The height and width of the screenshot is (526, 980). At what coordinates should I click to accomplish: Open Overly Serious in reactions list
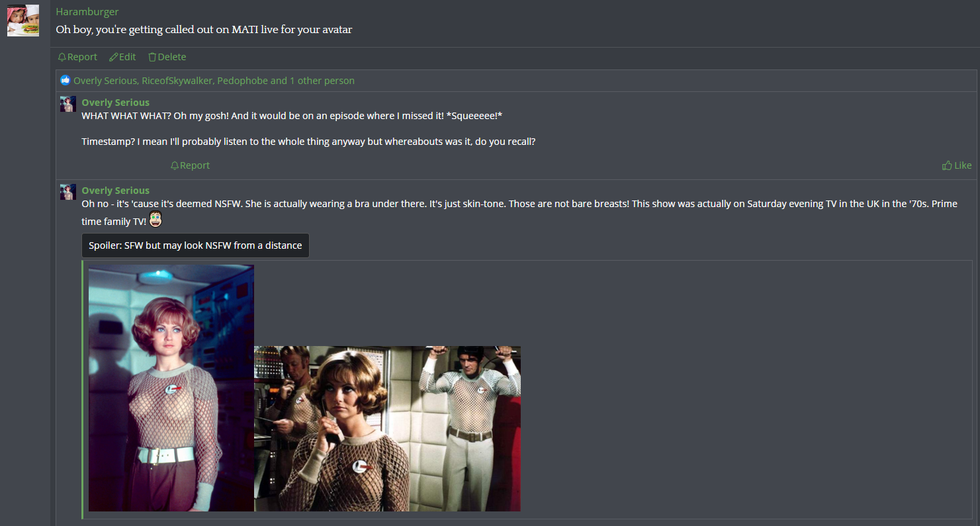tap(105, 81)
